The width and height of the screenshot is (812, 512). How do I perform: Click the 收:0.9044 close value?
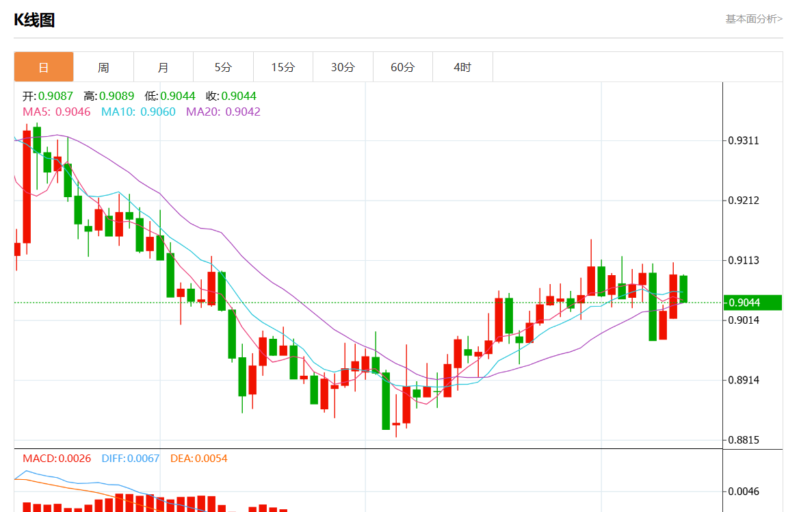click(x=231, y=96)
